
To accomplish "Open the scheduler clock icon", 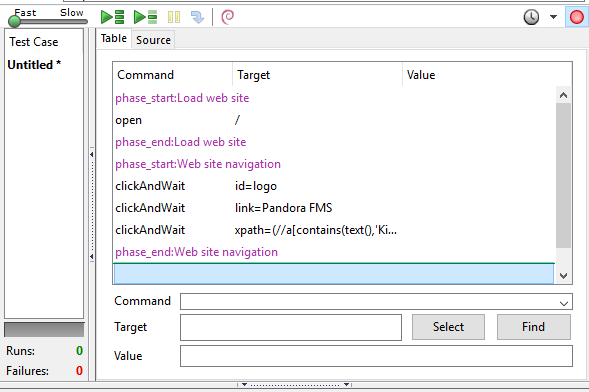I will (531, 17).
